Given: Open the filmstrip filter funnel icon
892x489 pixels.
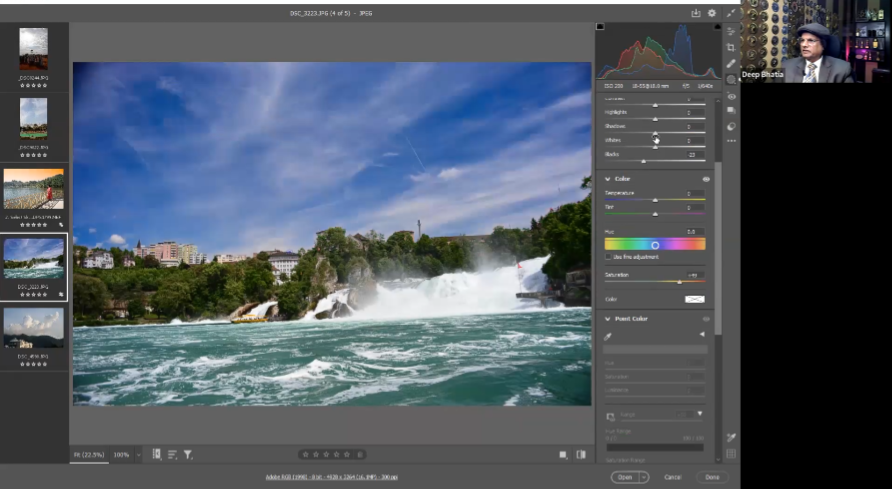Looking at the screenshot, I should [188, 454].
